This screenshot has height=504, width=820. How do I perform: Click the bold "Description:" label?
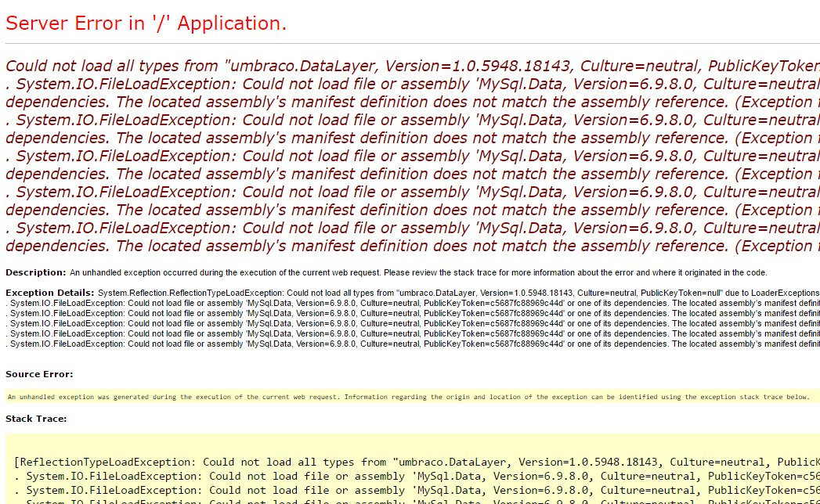pyautogui.click(x=35, y=272)
